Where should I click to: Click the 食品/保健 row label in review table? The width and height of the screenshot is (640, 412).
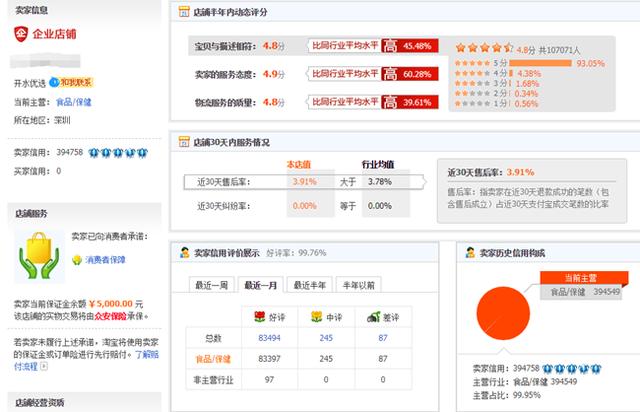click(x=213, y=359)
